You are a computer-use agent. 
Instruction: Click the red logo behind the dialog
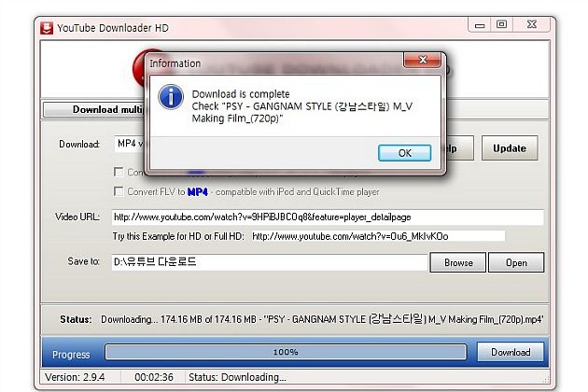(x=139, y=68)
